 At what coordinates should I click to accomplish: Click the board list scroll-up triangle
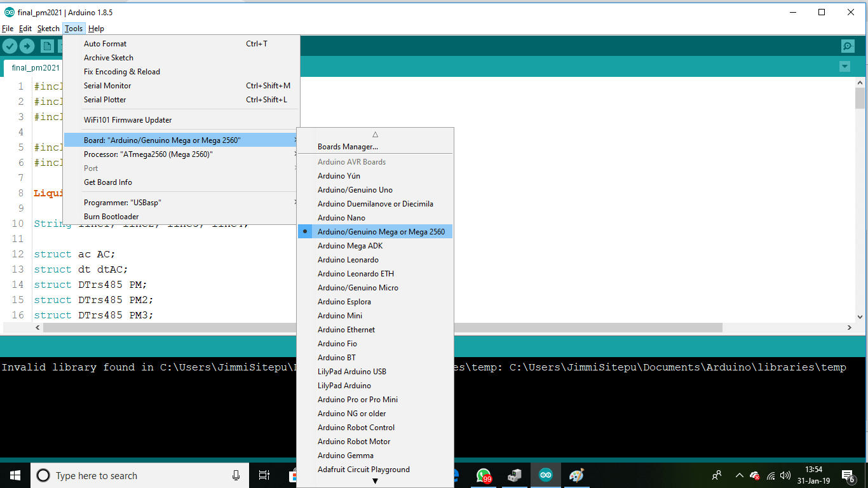(375, 134)
